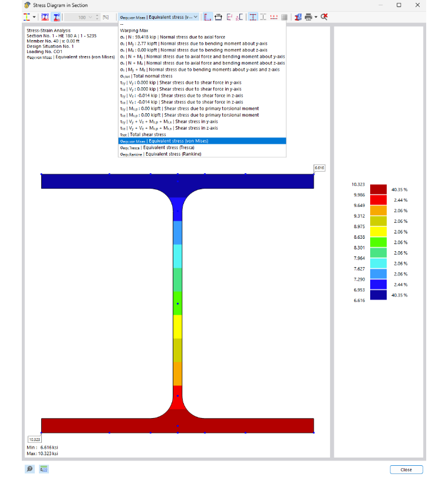Click the first red-blue section stress icon
Screen dimensions: 448x477
pos(45,17)
